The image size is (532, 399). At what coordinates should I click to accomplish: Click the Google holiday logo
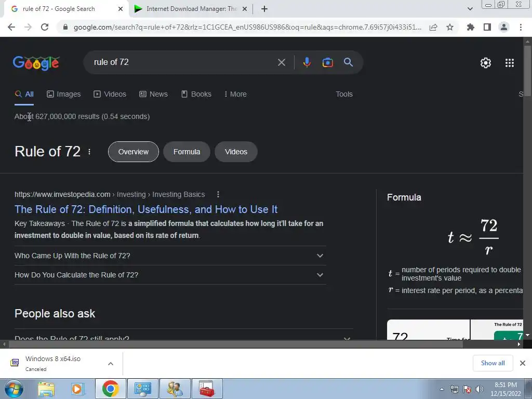(36, 63)
